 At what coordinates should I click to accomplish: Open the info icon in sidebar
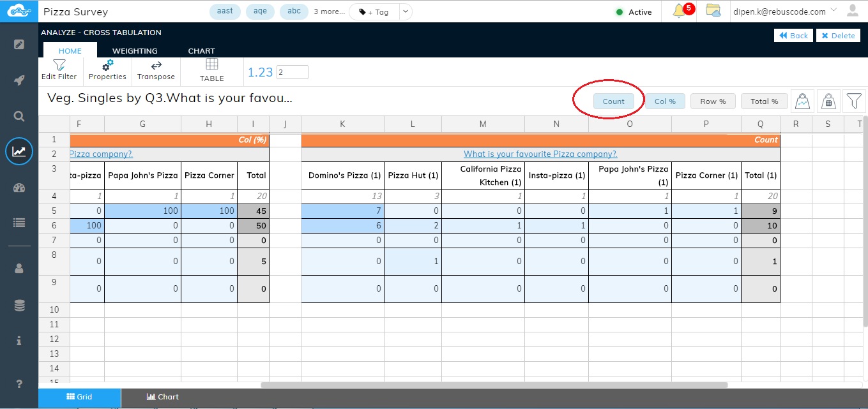tap(19, 341)
